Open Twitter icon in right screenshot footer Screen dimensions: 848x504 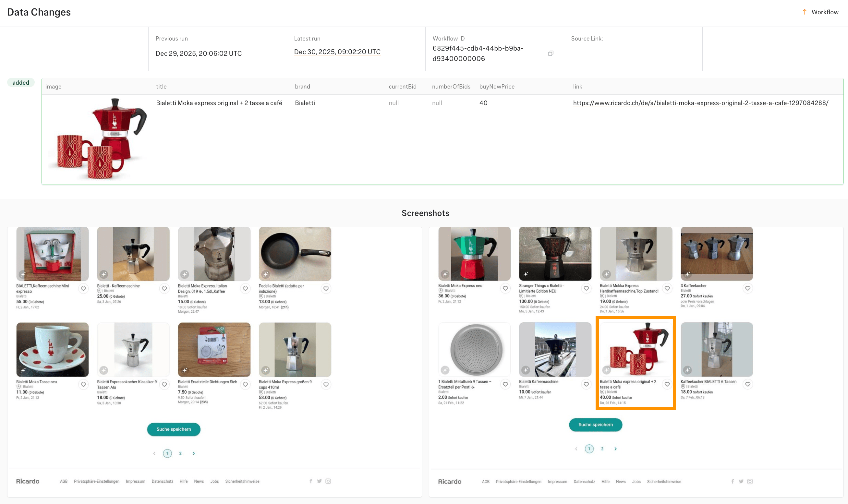[x=741, y=481]
